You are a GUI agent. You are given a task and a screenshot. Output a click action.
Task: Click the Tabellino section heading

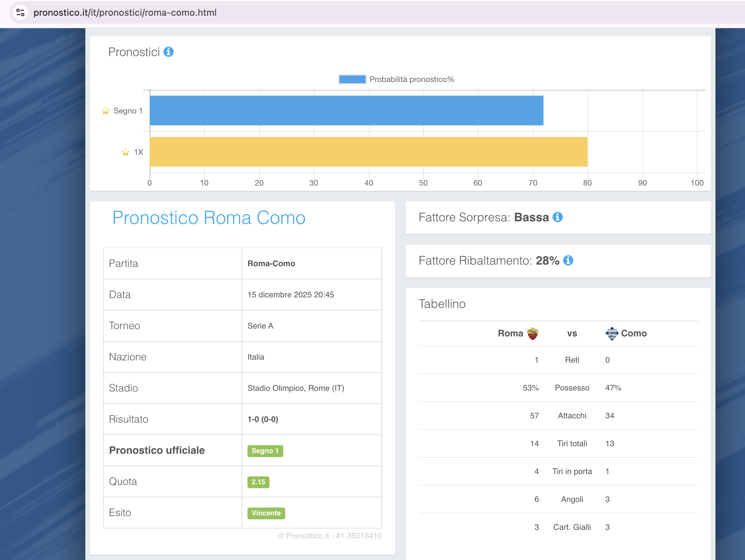442,304
